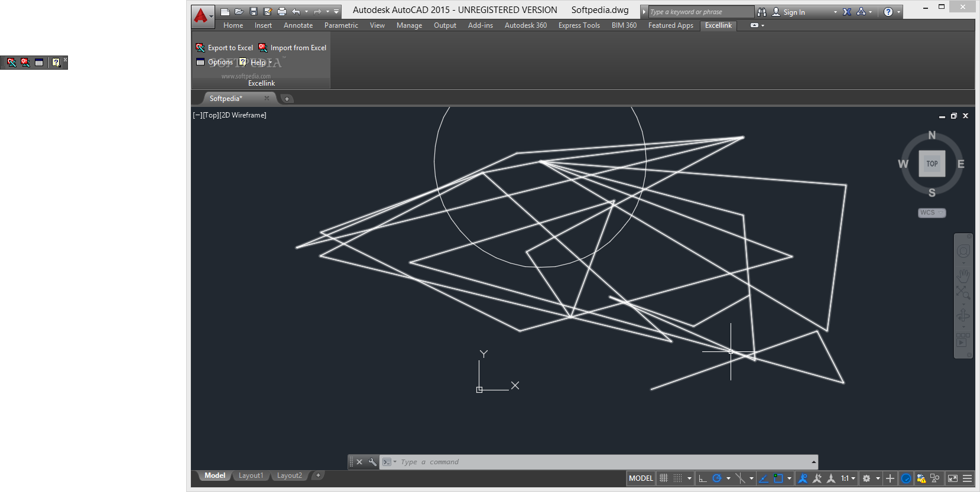Screen dimensions: 980x492
Task: Expand Snap mode settings dropdown arrow
Action: pyautogui.click(x=690, y=478)
